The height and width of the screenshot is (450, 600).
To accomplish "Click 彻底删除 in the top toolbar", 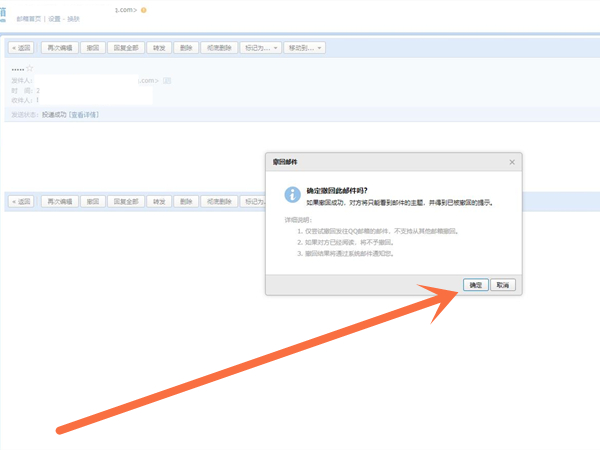I will [219, 47].
